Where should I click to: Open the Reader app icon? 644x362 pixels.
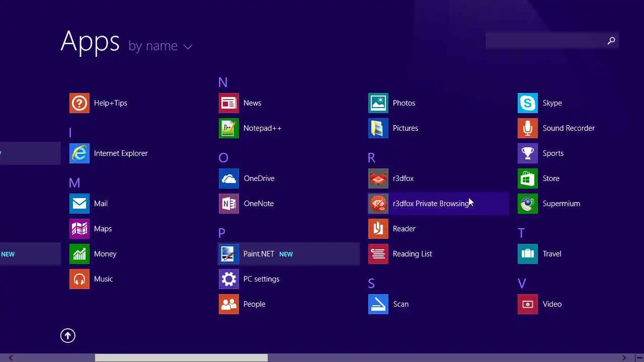pos(378,229)
